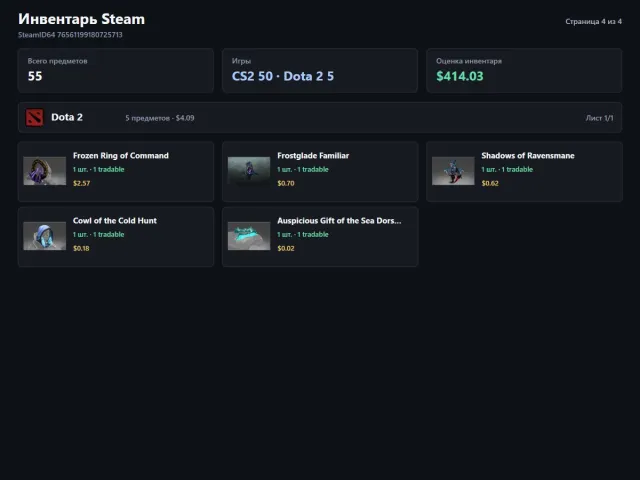
Task: Open Shadows of Ravensmane item thumbnail
Action: point(453,171)
